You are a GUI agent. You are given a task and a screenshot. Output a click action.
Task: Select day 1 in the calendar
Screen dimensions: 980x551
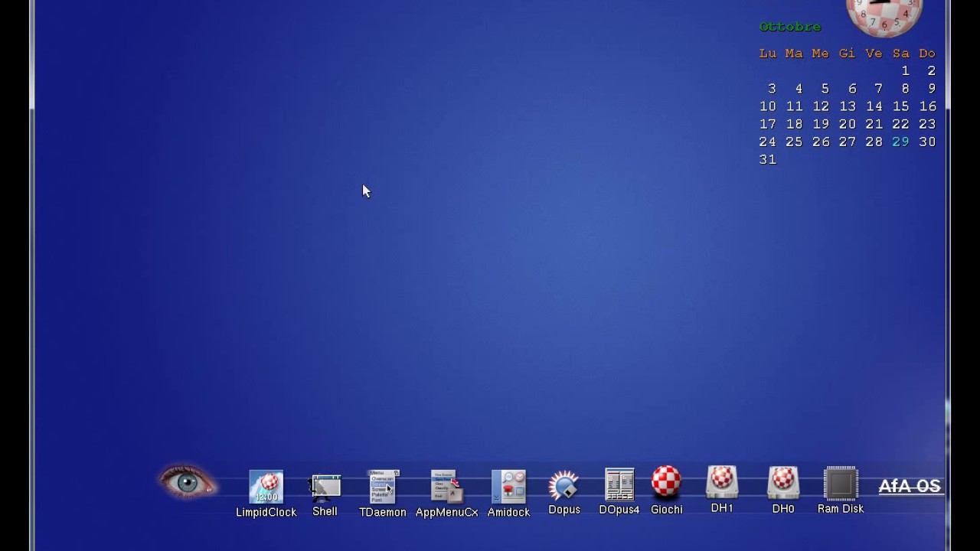point(905,70)
